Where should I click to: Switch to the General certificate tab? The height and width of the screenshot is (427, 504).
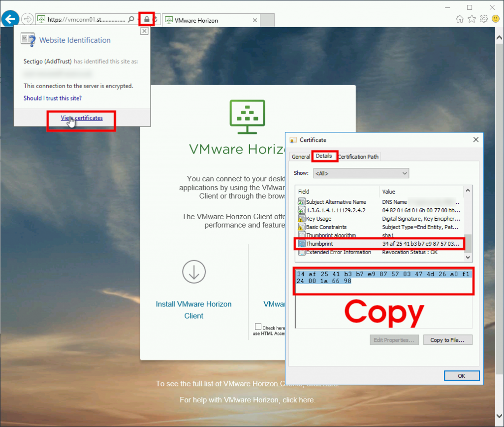(301, 157)
